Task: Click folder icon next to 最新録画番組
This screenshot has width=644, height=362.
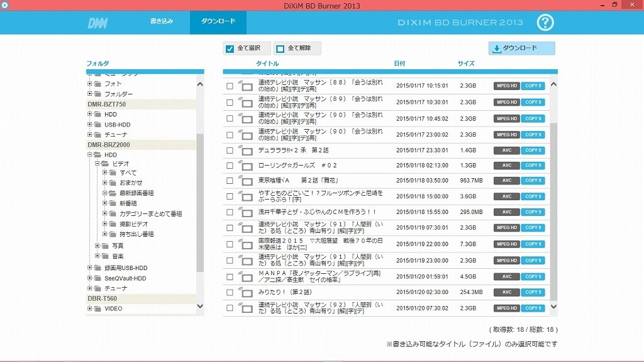Action: (x=113, y=193)
